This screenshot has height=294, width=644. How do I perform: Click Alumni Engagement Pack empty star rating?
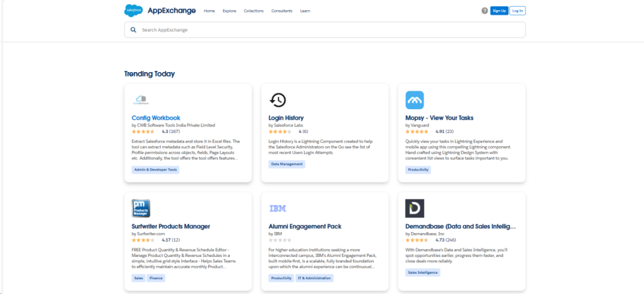click(x=280, y=240)
